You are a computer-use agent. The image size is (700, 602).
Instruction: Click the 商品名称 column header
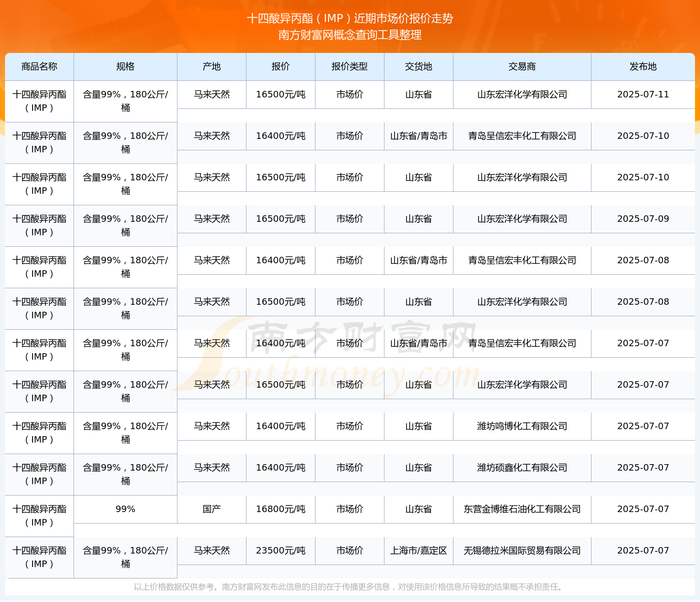[39, 66]
